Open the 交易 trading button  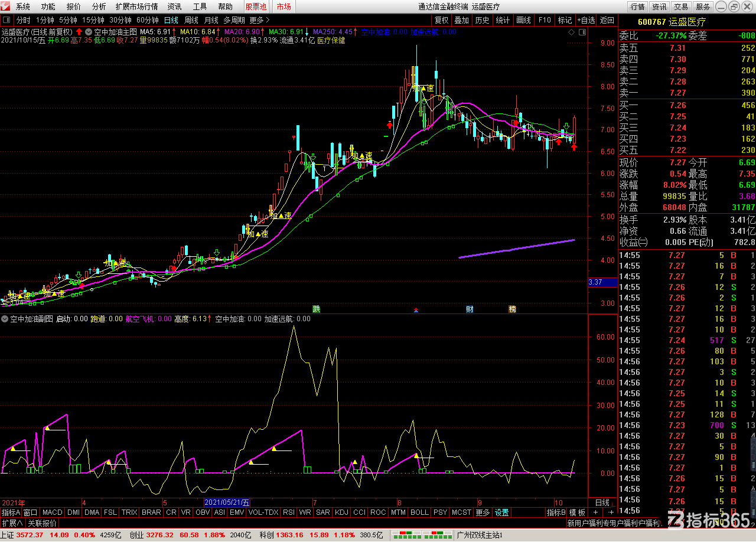[681, 6]
